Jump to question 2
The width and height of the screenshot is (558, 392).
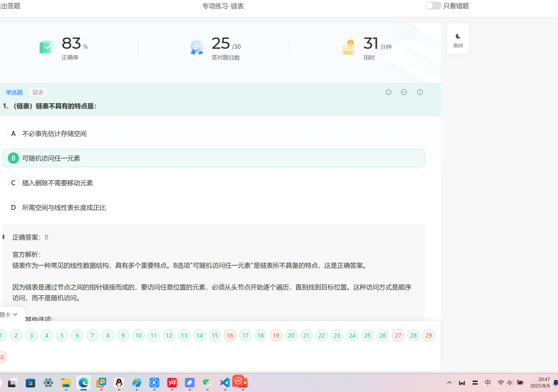(16, 335)
